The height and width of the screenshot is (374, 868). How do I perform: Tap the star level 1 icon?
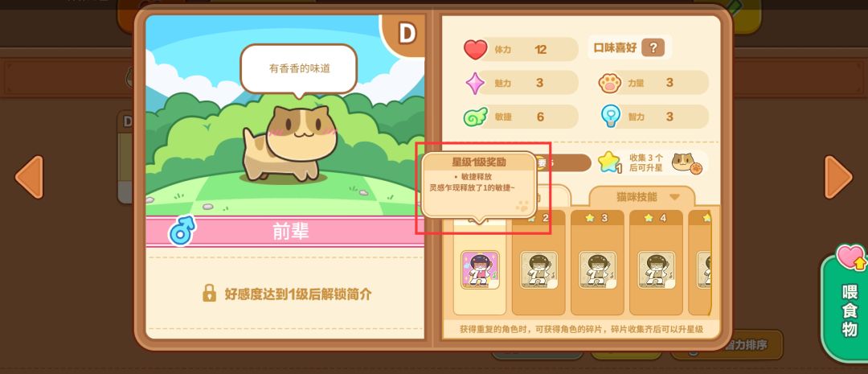(609, 162)
